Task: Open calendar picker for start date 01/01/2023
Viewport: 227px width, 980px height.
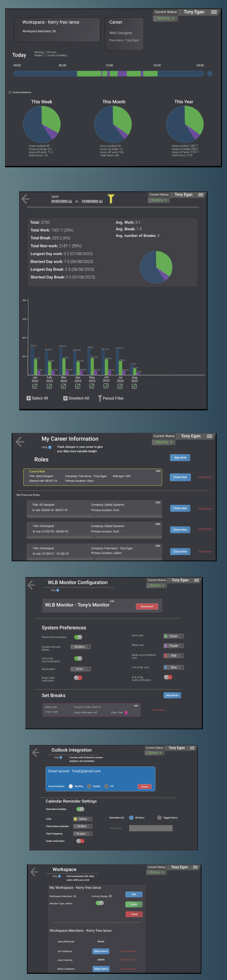Action: tap(70, 202)
